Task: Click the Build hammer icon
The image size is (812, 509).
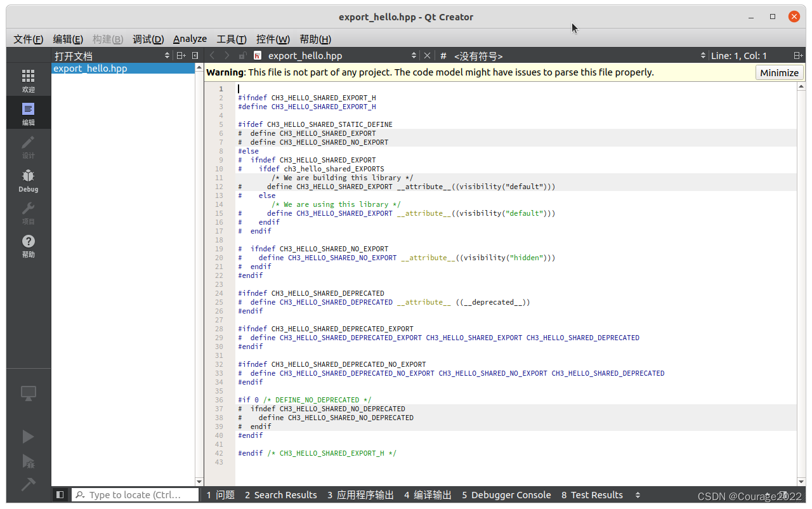Action: (28, 484)
